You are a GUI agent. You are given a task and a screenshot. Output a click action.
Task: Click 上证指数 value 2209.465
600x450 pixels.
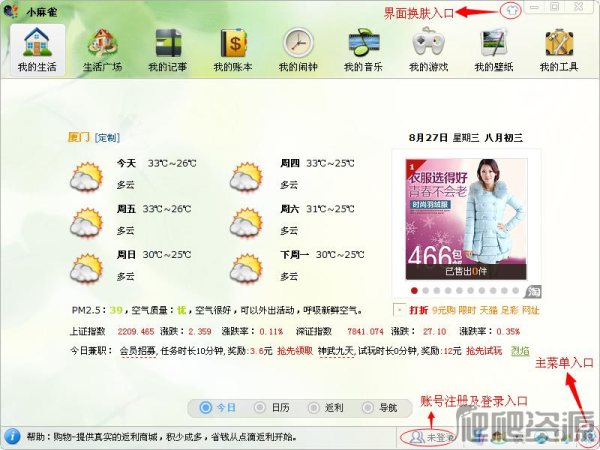coord(136,332)
